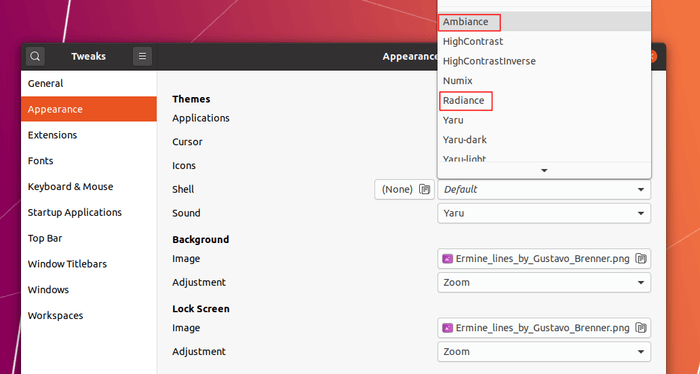Open the search in Tweaks header
The width and height of the screenshot is (700, 374).
point(35,56)
